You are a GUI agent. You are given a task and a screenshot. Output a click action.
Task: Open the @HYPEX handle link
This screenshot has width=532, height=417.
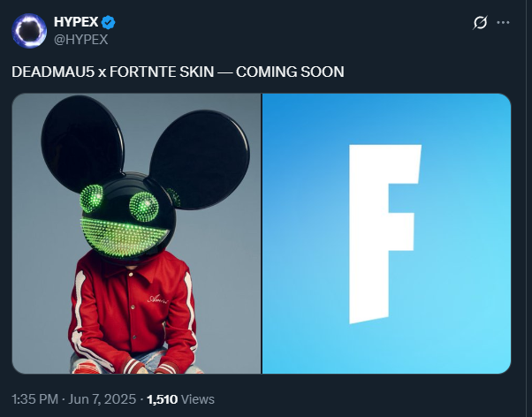click(80, 40)
